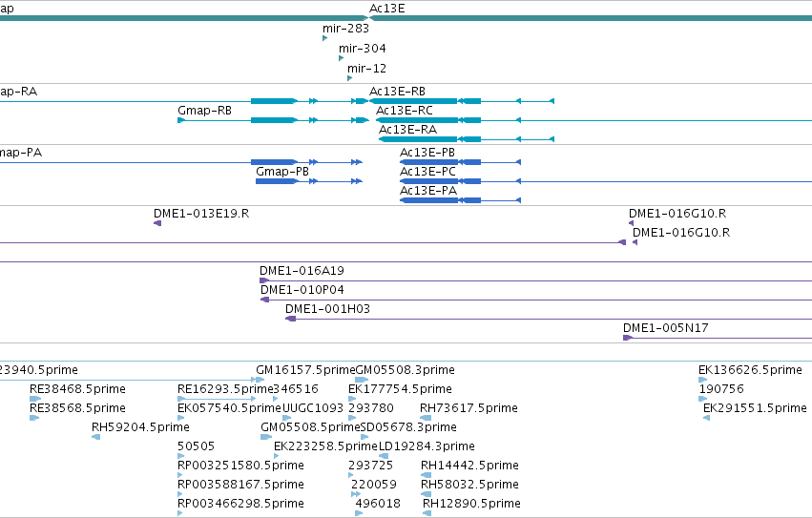Viewport: 812px width, 518px height.
Task: Select the upper DME1-016G10.R label
Action: pos(677,214)
